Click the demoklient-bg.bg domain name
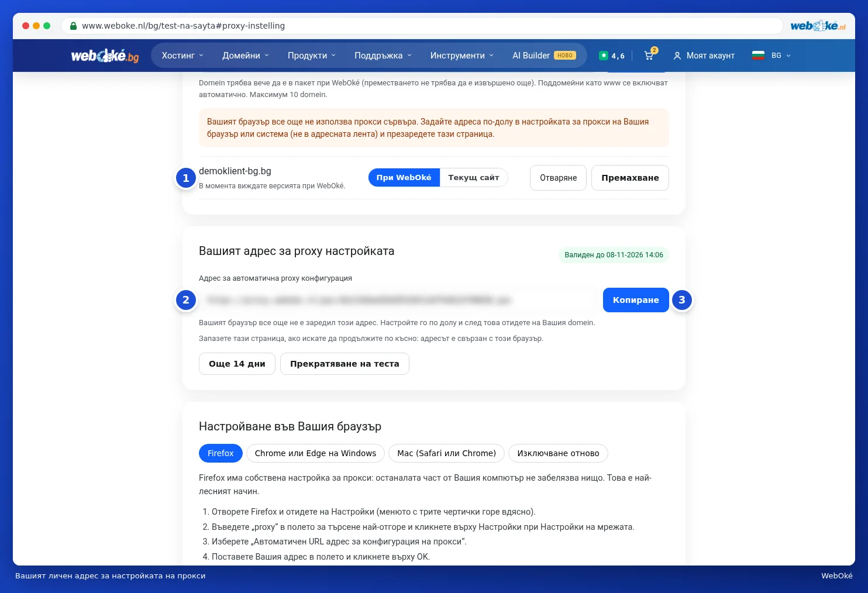 [235, 171]
